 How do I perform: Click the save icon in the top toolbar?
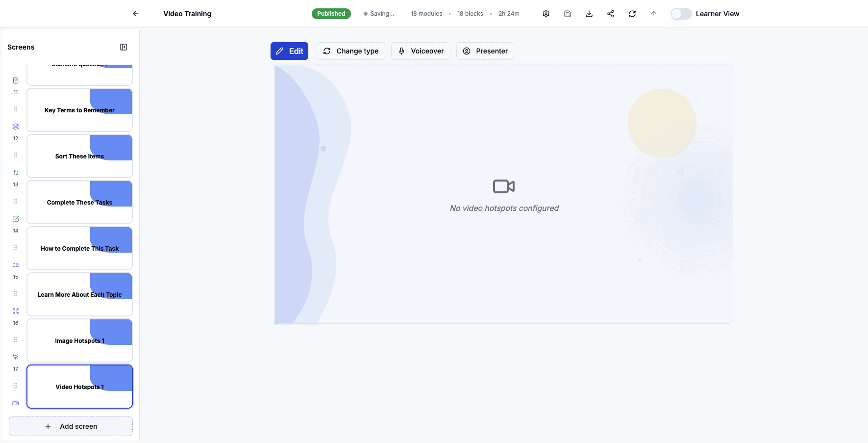pyautogui.click(x=568, y=14)
